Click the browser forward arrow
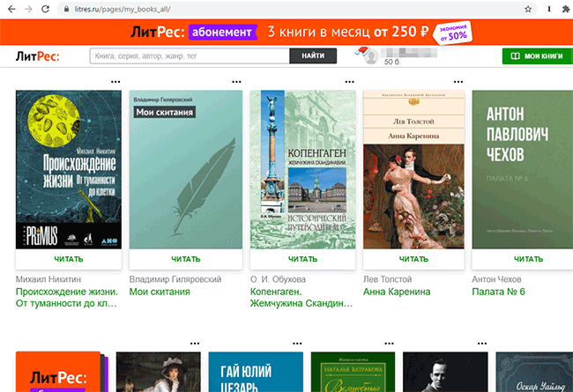The height and width of the screenshot is (392, 573). (x=28, y=9)
